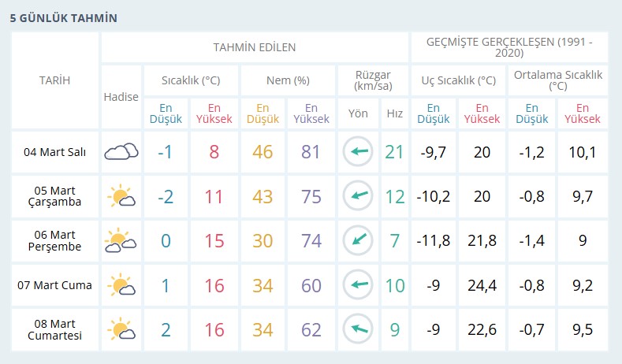
Task: Click the 08 Mart Cumartesi date cell
Action: tap(54, 329)
